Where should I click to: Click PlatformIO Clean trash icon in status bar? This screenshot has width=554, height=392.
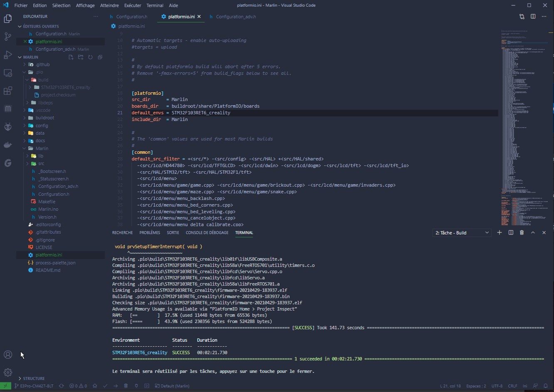tap(126, 386)
